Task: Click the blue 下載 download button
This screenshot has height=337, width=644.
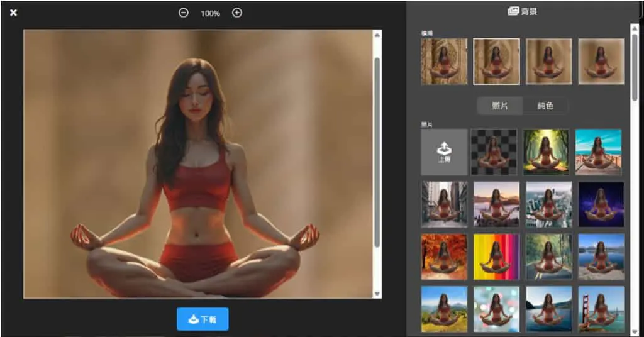Action: [x=203, y=319]
